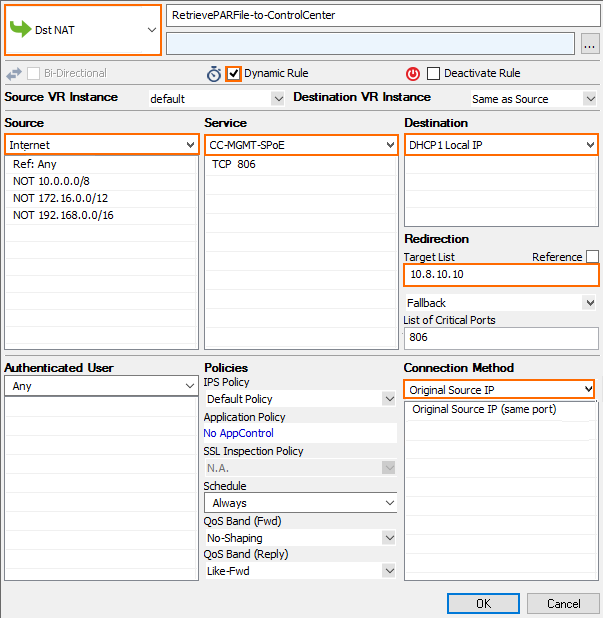Select the 'Ref: Any' source entry

coord(101,164)
